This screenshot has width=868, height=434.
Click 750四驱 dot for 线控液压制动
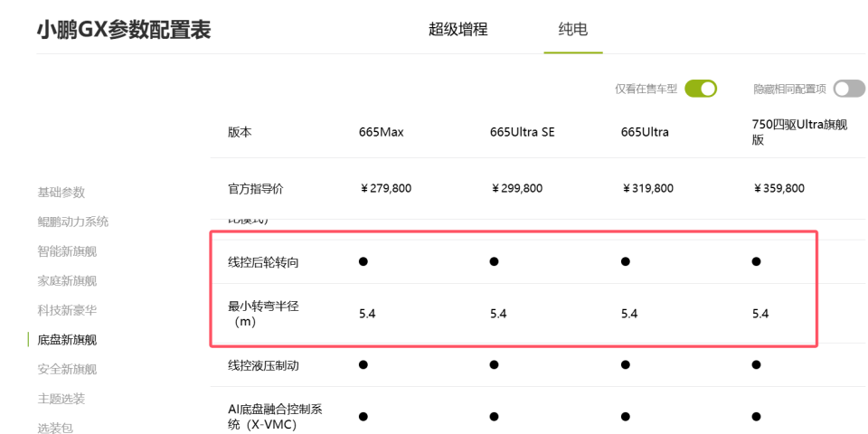pos(756,364)
